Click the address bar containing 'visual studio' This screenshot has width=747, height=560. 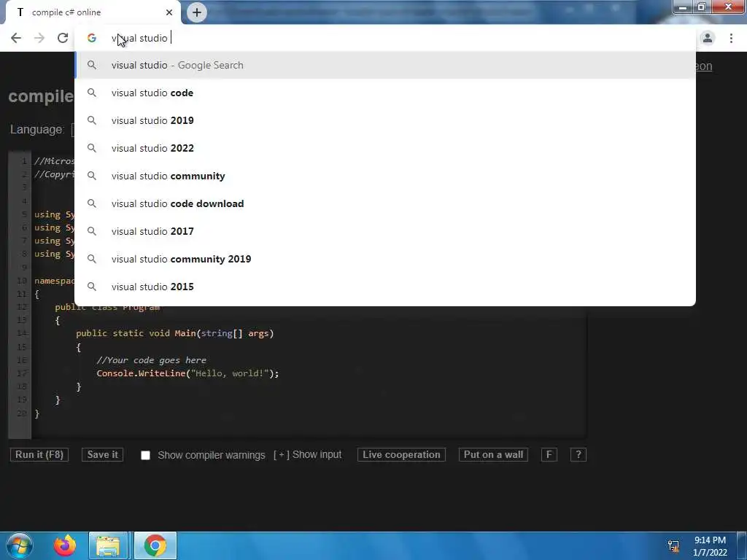coord(385,38)
